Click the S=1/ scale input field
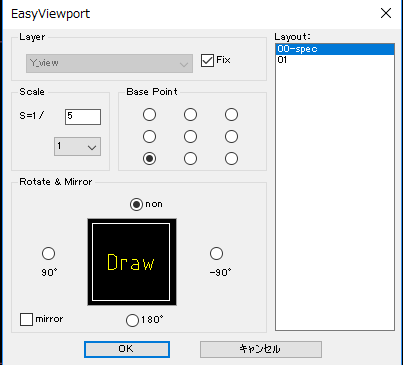The image size is (403, 365). click(x=83, y=117)
